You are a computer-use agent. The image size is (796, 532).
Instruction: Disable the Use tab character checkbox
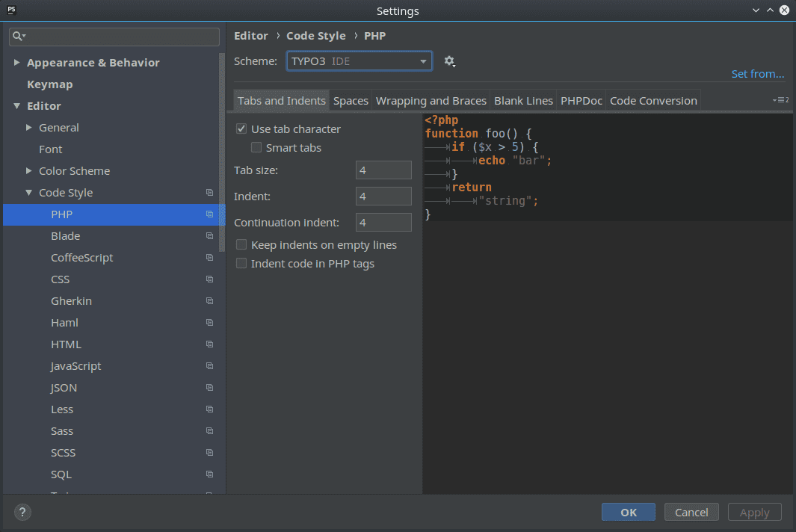(241, 129)
